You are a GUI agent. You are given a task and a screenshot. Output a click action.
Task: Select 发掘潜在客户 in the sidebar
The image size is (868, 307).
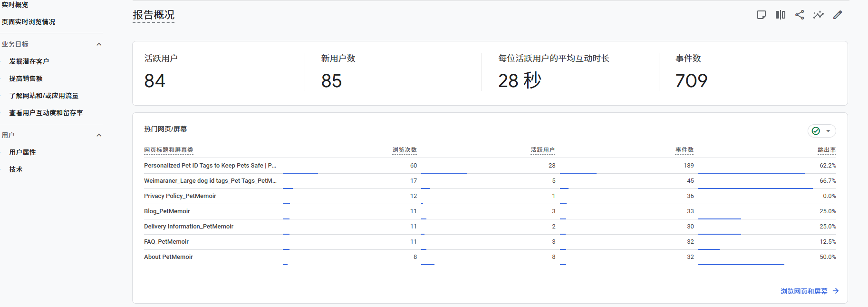[29, 61]
